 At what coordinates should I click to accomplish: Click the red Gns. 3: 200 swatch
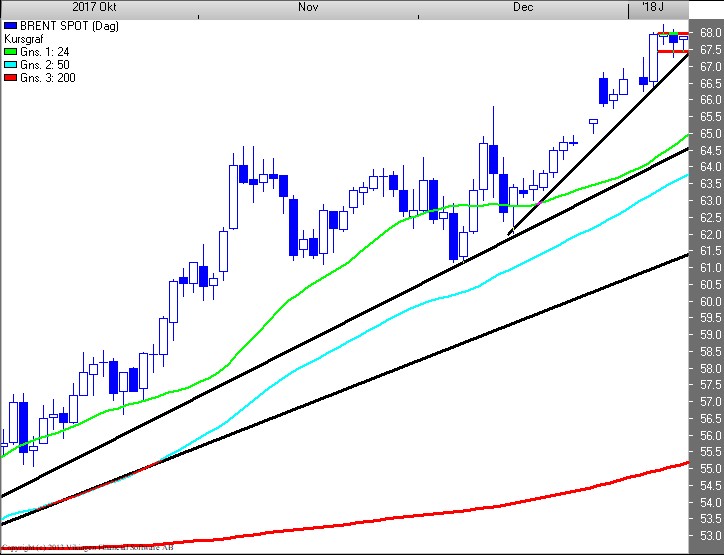click(11, 78)
